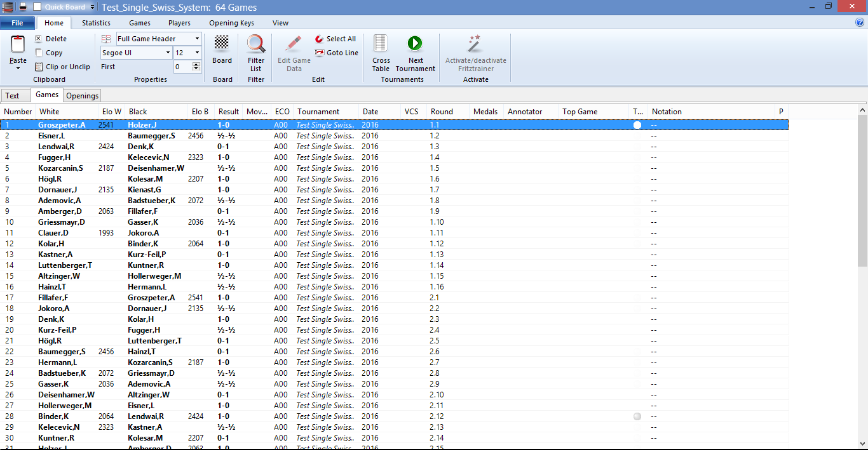The width and height of the screenshot is (868, 452).
Task: Click the printer icon in title bar
Action: [x=23, y=7]
